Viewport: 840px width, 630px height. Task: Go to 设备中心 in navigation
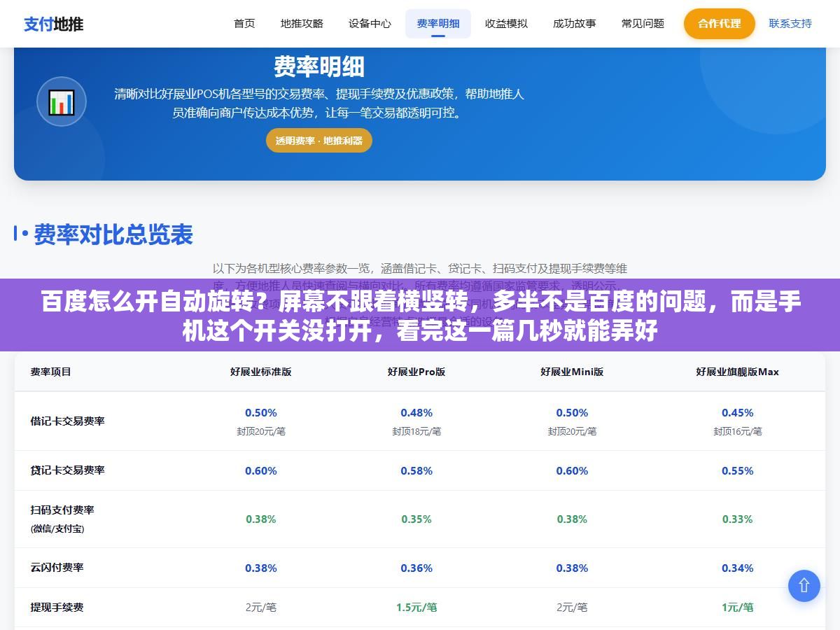click(x=370, y=24)
